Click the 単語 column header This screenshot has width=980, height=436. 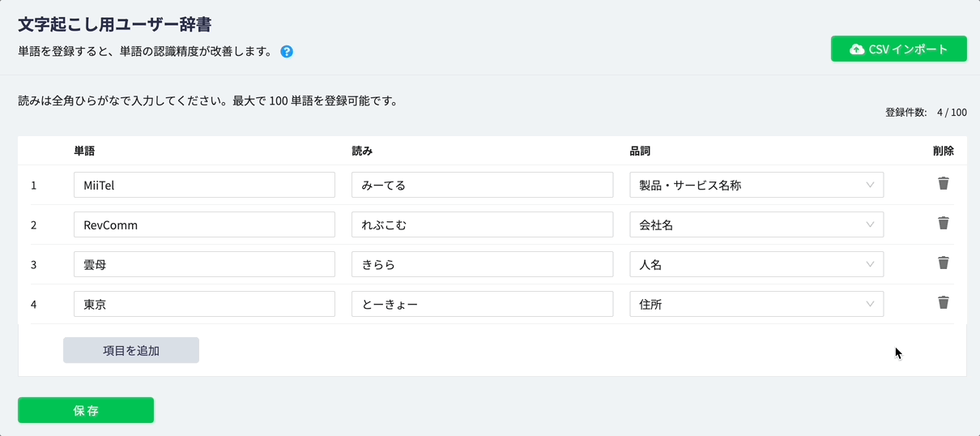[x=84, y=151]
